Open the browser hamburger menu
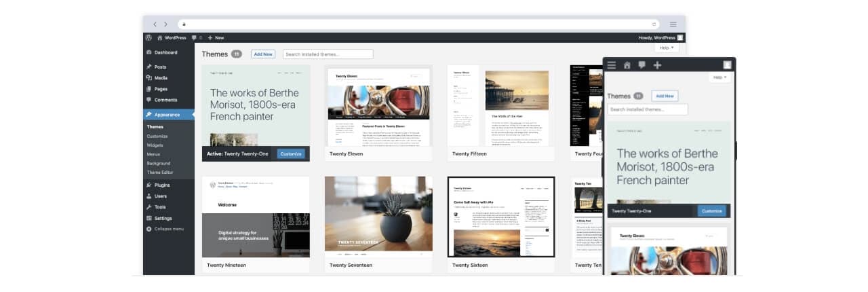Viewport: 868px width, 292px height. [673, 24]
